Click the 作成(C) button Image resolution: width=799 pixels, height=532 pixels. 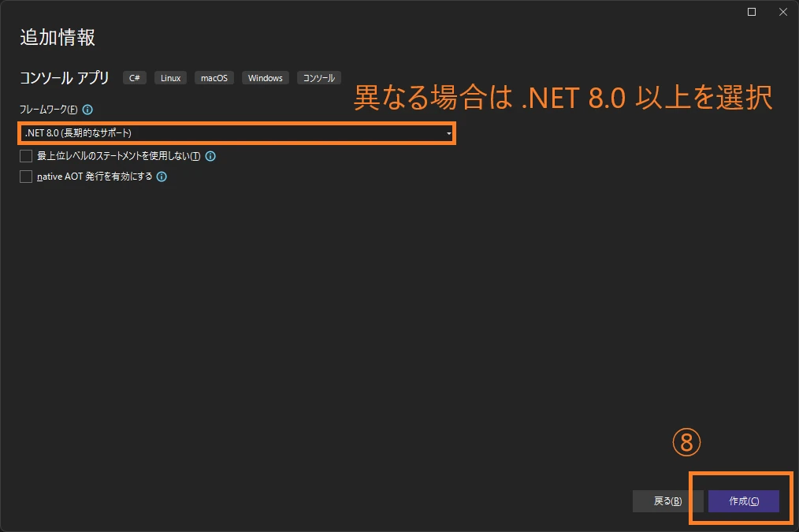click(x=744, y=501)
